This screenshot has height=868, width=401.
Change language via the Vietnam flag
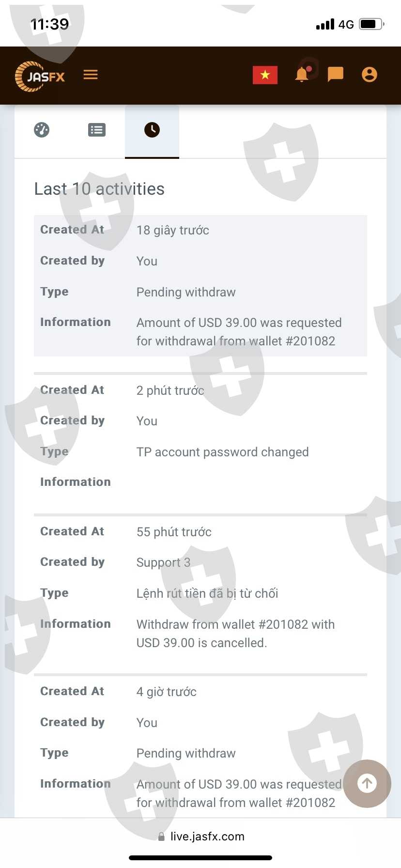265,75
